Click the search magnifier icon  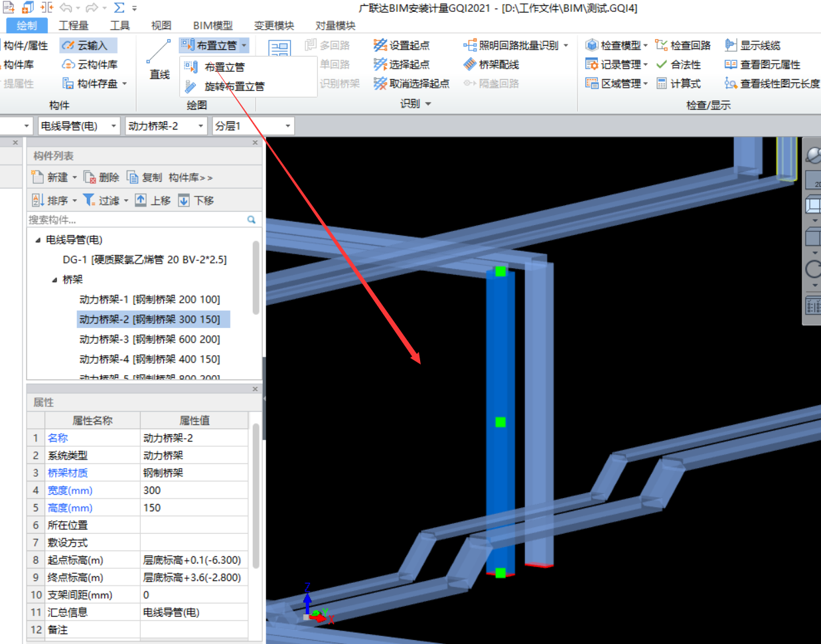click(x=252, y=220)
